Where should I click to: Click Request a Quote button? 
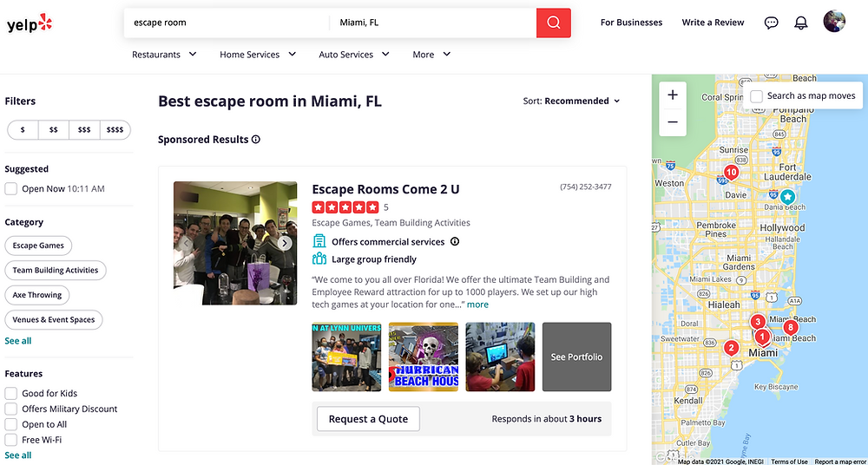click(368, 419)
